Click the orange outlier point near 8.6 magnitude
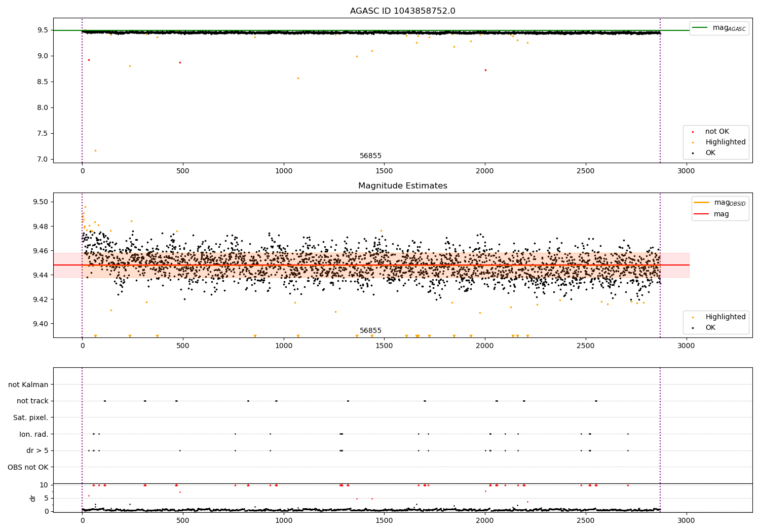This screenshot has height=532, width=760. (298, 78)
